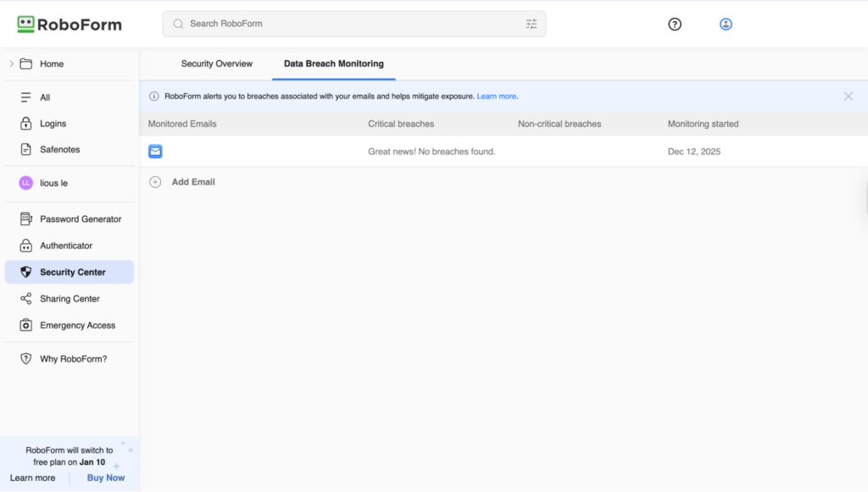The image size is (868, 492).
Task: Open Logins in the sidebar
Action: [x=70, y=124]
